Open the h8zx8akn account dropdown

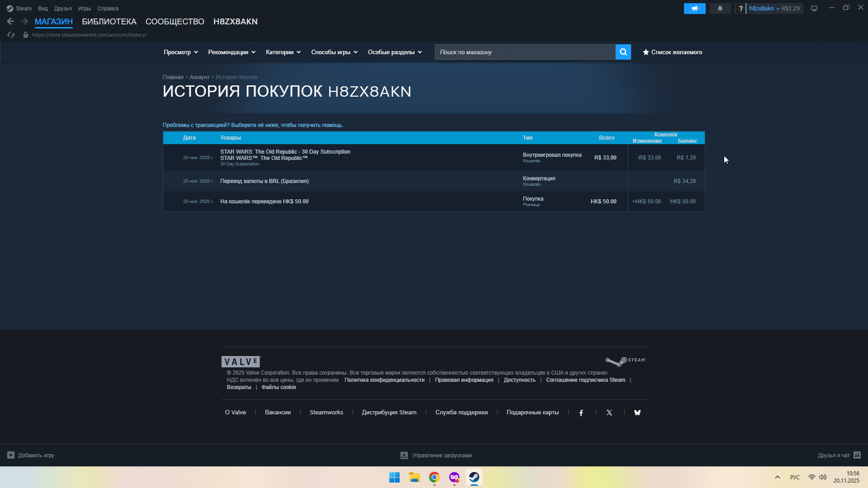point(764,9)
